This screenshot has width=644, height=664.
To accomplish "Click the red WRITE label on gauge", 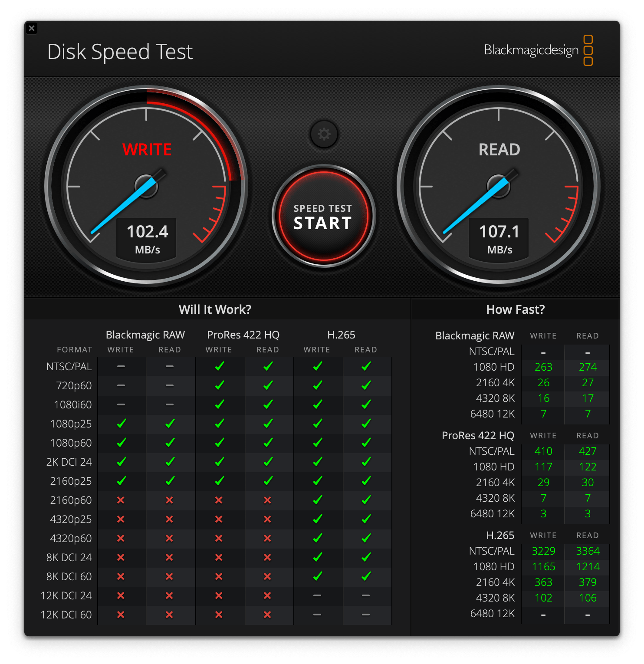I will [147, 150].
